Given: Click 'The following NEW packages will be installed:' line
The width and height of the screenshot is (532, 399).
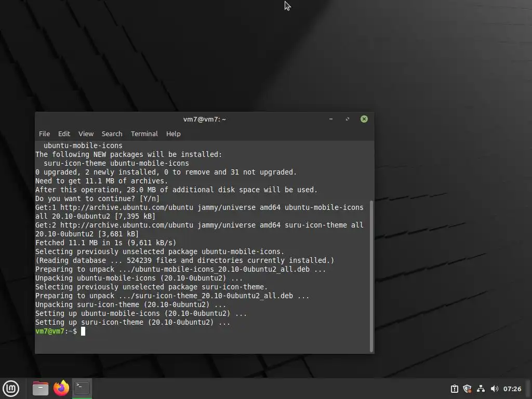Looking at the screenshot, I should tap(129, 154).
